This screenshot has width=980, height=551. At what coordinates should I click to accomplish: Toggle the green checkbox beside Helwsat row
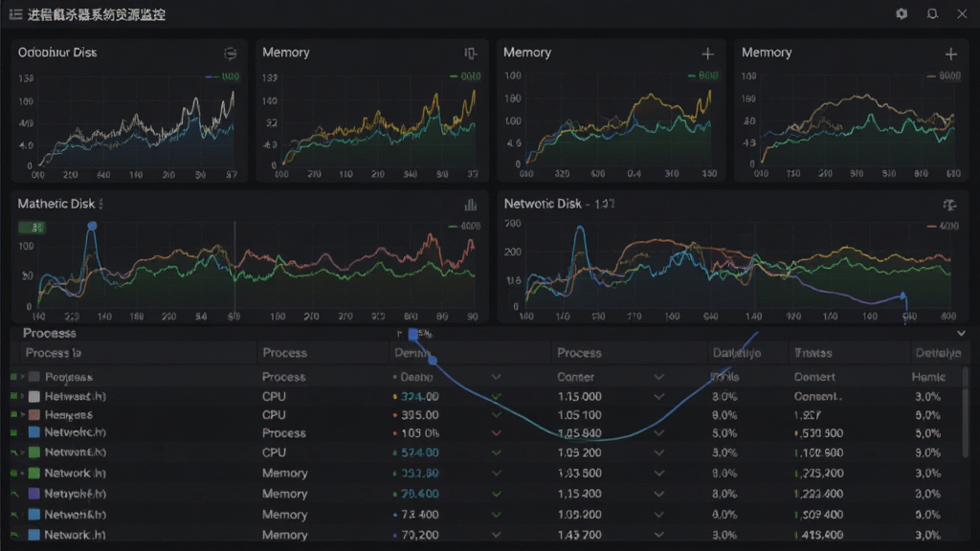[x=13, y=396]
